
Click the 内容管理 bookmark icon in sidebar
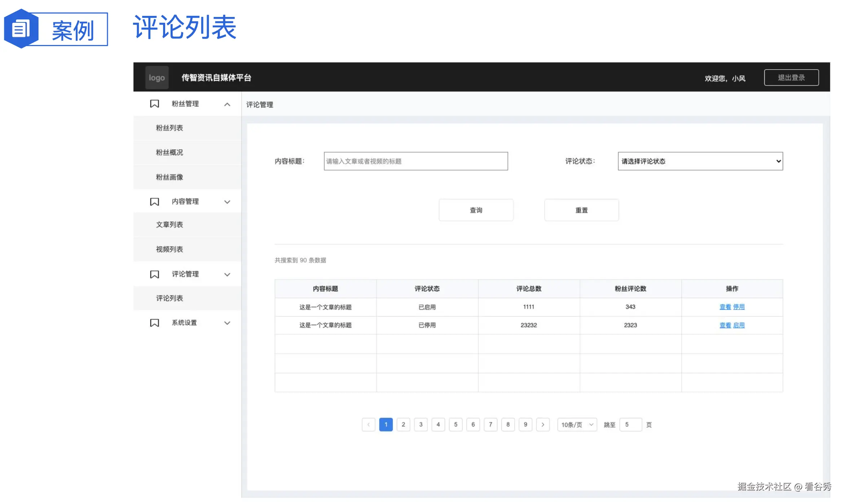154,202
